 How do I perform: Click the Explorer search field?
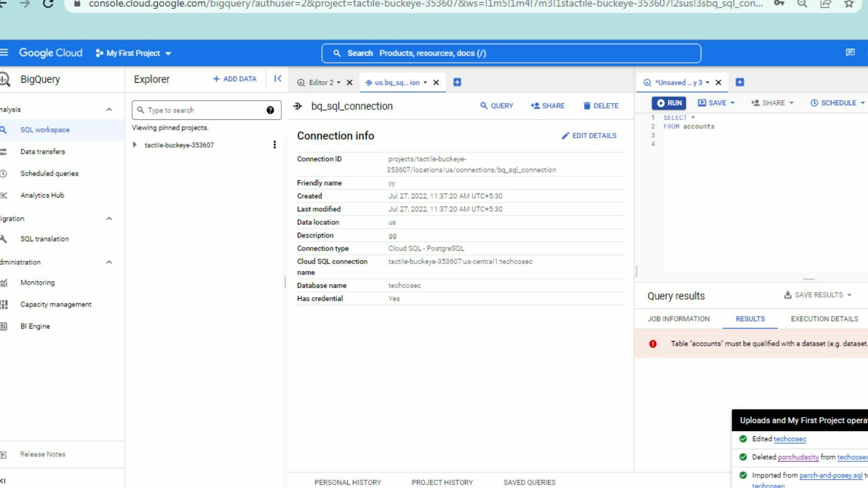click(206, 110)
